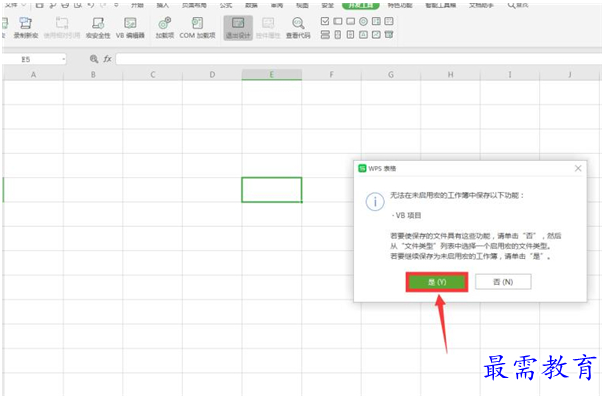The height and width of the screenshot is (399, 605).
Task: Select the green 开发工具 tab
Action: pos(361,5)
